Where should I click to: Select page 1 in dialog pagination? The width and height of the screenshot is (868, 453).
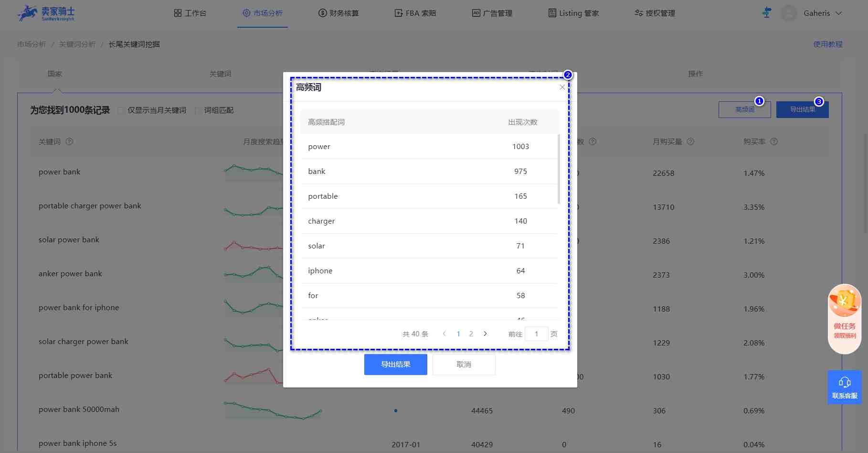click(458, 334)
